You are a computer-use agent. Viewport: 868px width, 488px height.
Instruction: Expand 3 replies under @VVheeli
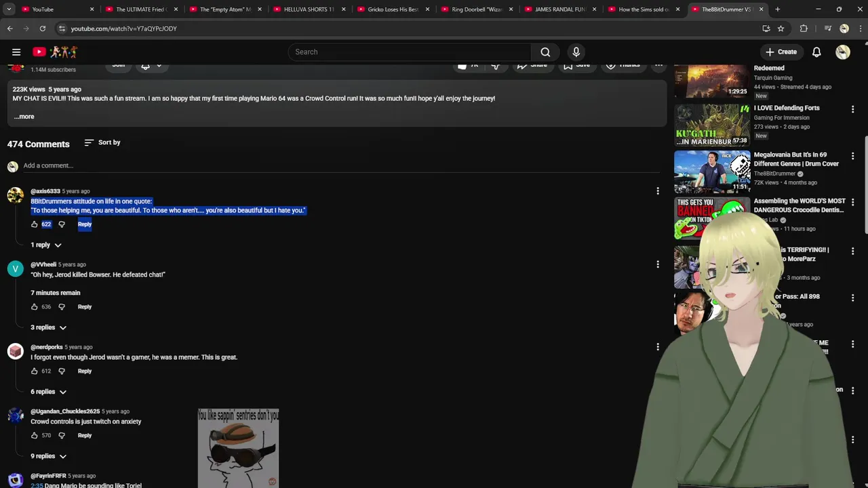coord(48,327)
